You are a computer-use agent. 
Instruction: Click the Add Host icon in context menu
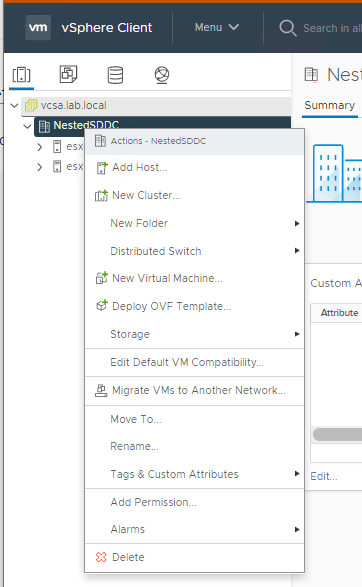[x=101, y=168]
